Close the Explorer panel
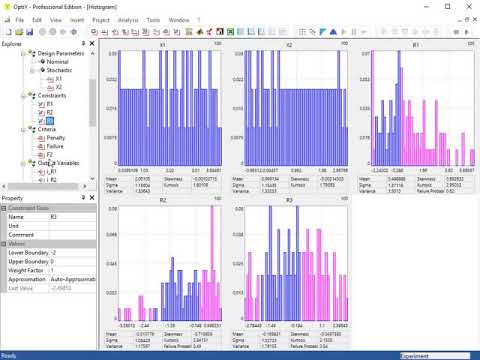Image resolution: width=480 pixels, height=360 pixels. (92, 44)
